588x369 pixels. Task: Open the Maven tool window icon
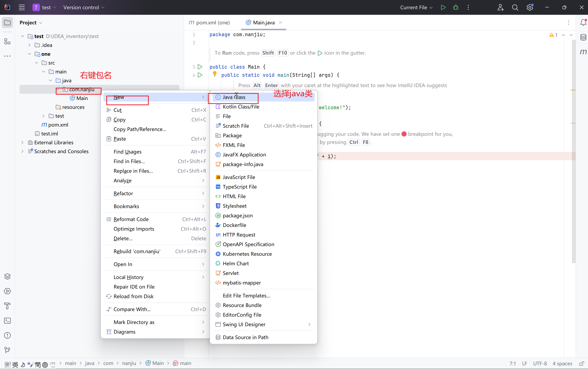click(x=583, y=52)
